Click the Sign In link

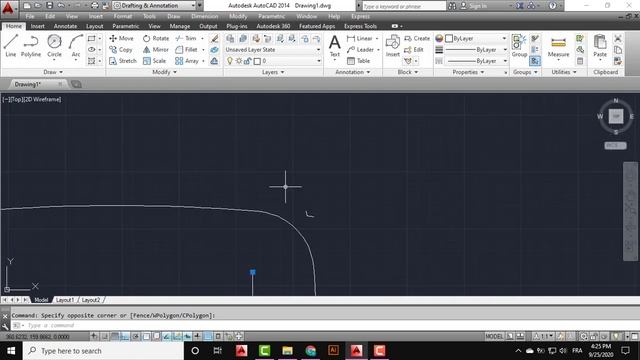click(478, 6)
